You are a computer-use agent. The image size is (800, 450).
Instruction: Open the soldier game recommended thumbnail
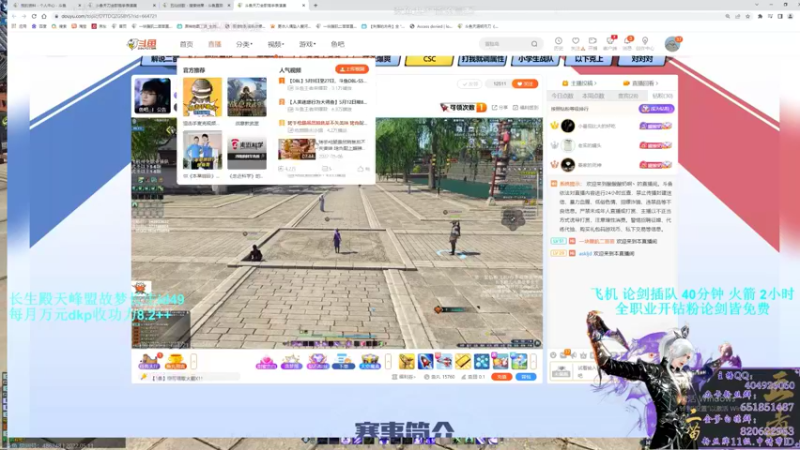point(247,97)
